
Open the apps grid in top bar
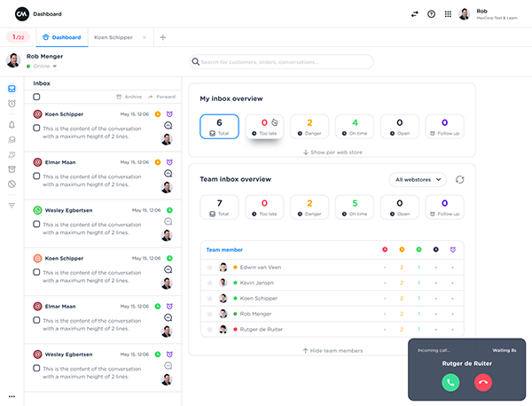click(448, 14)
